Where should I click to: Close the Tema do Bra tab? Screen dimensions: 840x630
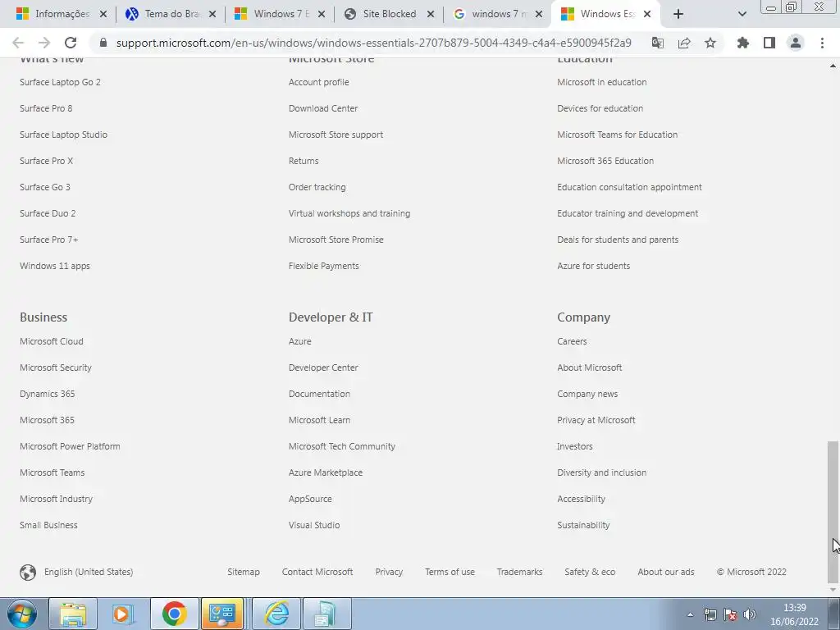[212, 14]
